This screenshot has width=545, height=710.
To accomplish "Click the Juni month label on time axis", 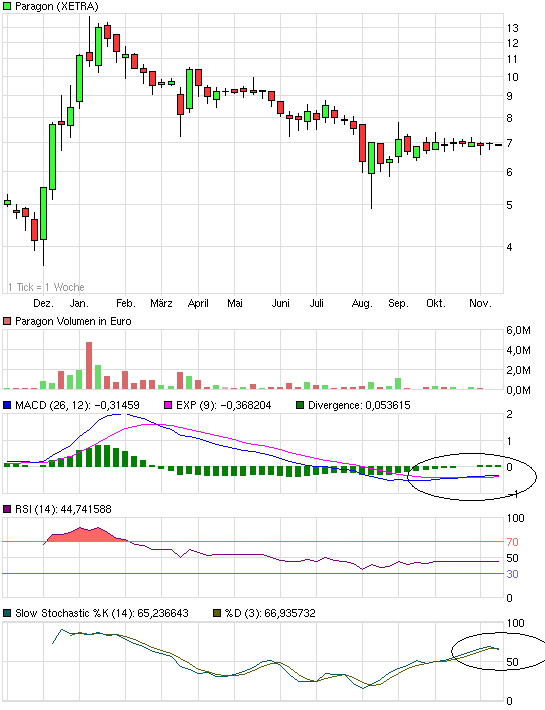I will [280, 303].
